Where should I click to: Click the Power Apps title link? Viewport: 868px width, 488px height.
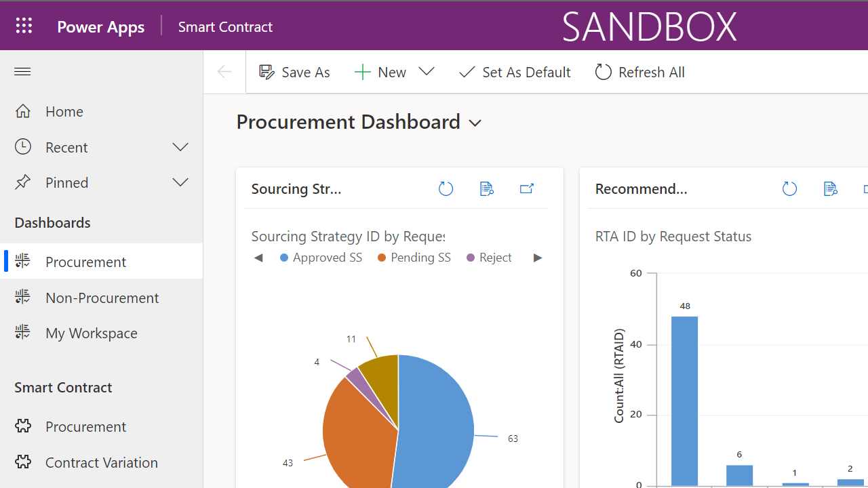(x=101, y=26)
